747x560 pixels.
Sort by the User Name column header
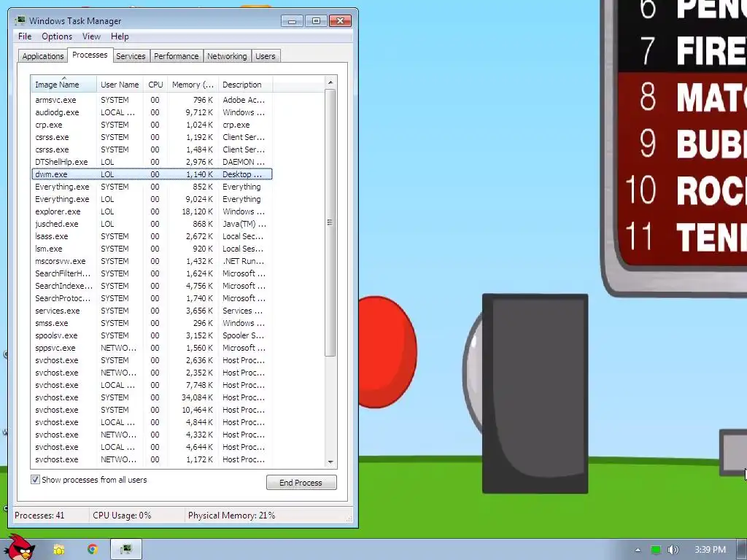click(x=120, y=85)
